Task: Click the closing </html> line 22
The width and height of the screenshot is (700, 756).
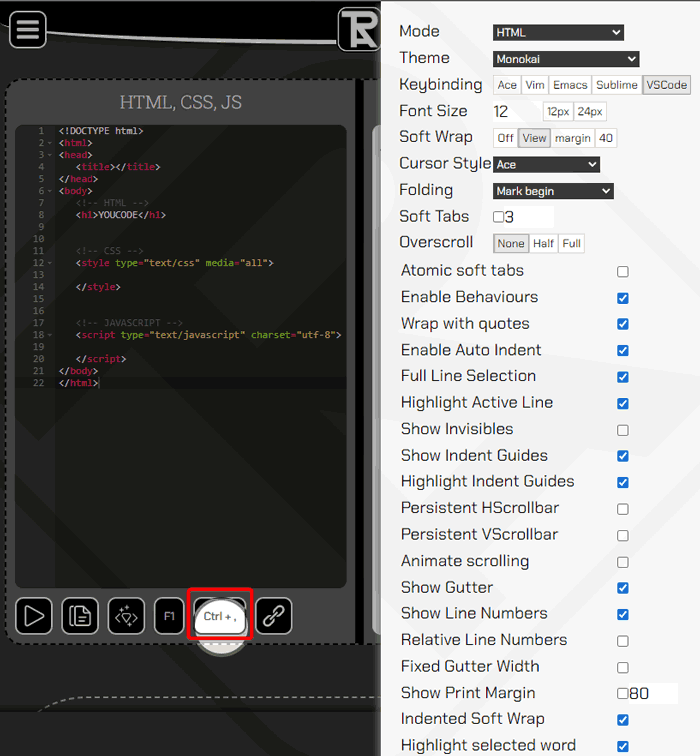Action: pyautogui.click(x=79, y=383)
